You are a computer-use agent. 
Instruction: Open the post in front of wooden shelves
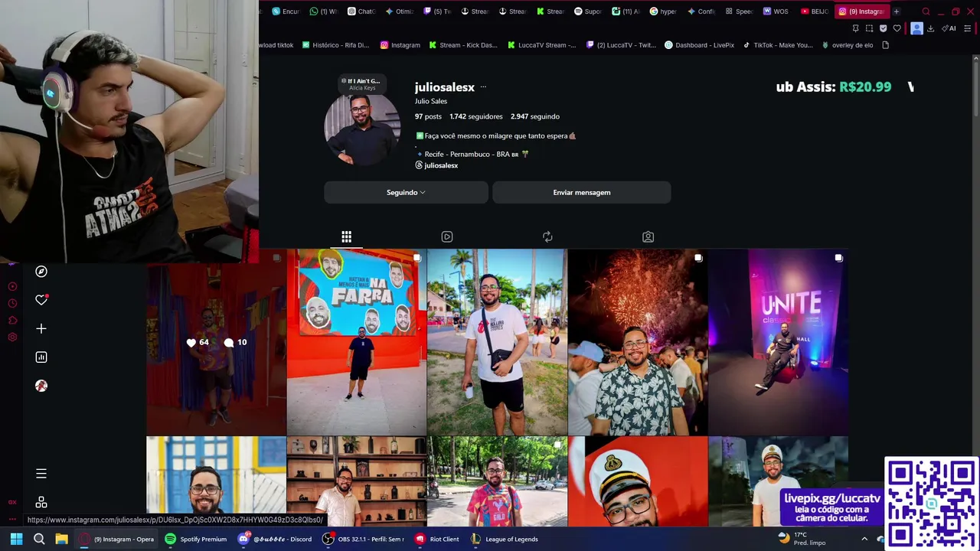357,481
